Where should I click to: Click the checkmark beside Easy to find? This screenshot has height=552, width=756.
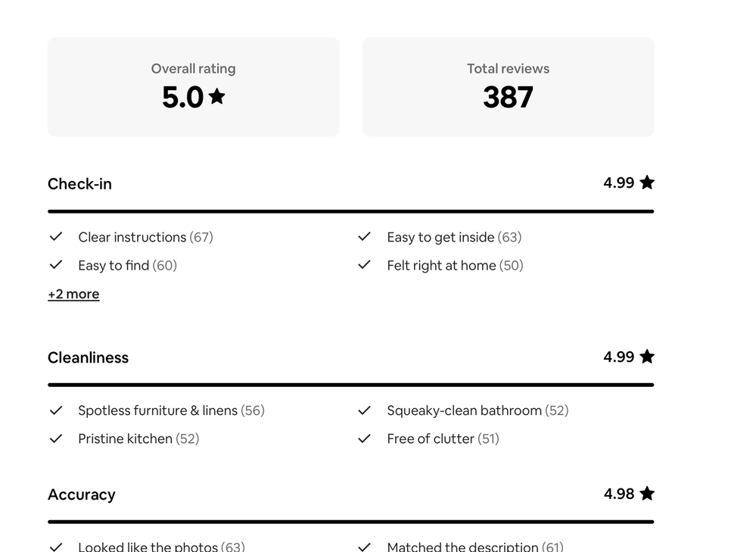pyautogui.click(x=56, y=265)
